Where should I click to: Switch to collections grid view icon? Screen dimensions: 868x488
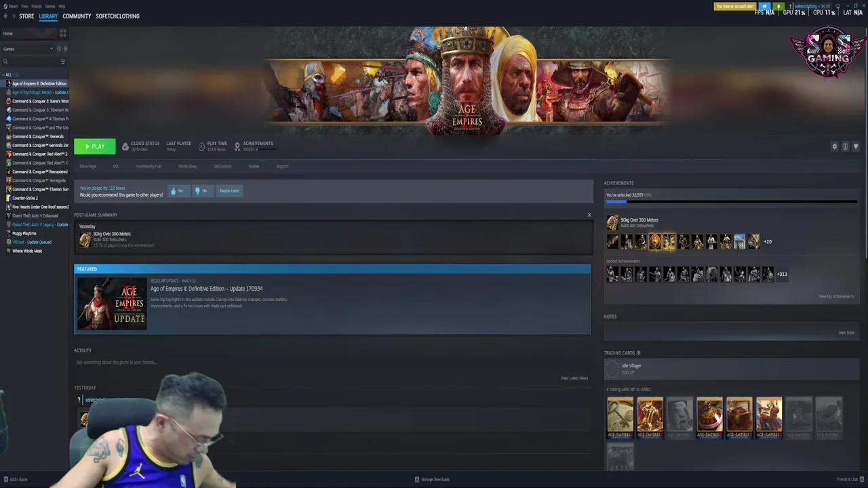63,33
